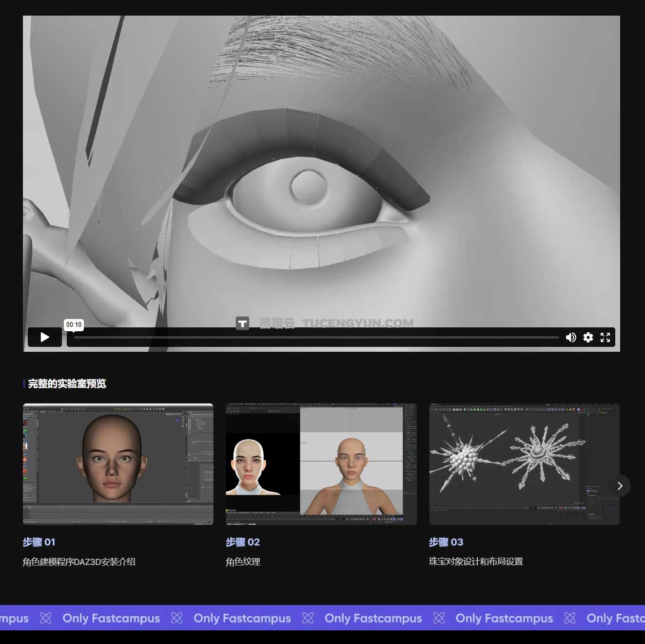Click the 角色纹理 title text
Screen dimensions: 645x644
(x=243, y=562)
